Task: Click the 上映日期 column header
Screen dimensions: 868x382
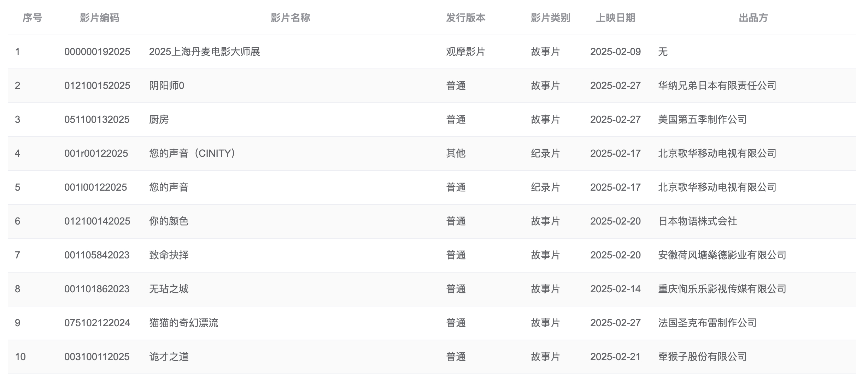Action: click(615, 18)
